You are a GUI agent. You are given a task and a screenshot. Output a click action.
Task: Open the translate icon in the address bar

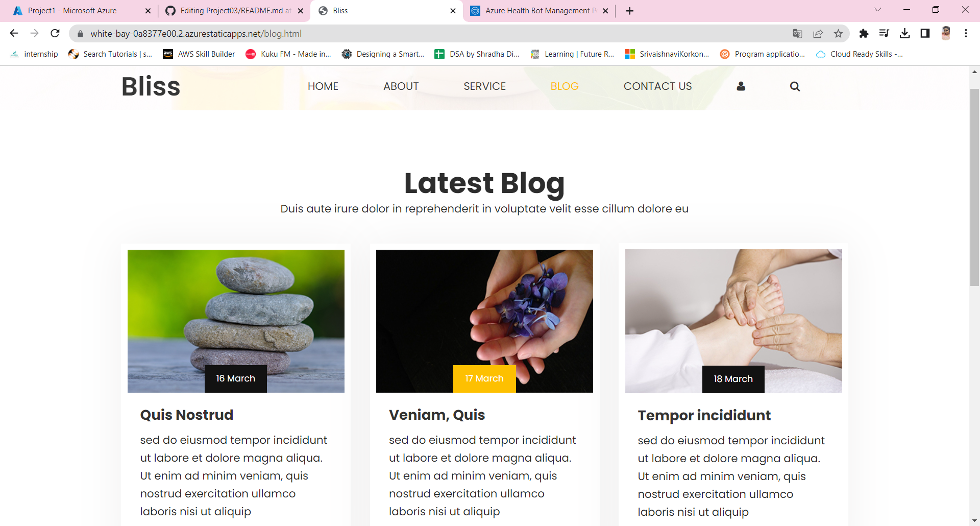coord(797,33)
